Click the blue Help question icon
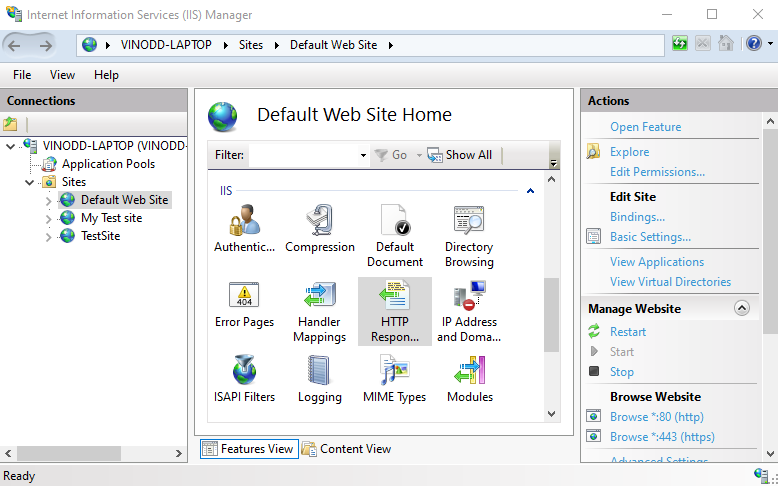Image resolution: width=778 pixels, height=486 pixels. (x=754, y=44)
